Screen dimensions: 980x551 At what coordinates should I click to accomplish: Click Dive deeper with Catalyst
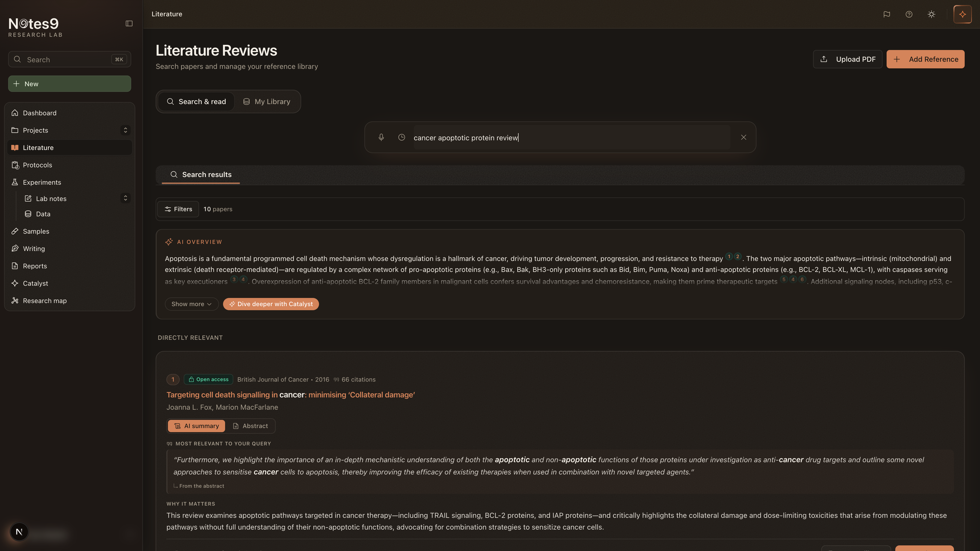[271, 304]
